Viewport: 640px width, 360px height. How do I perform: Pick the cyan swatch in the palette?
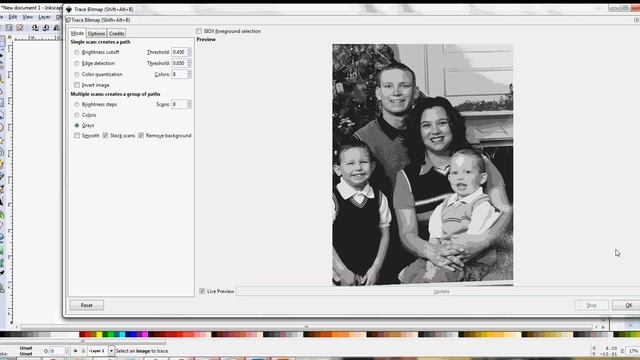coord(122,335)
